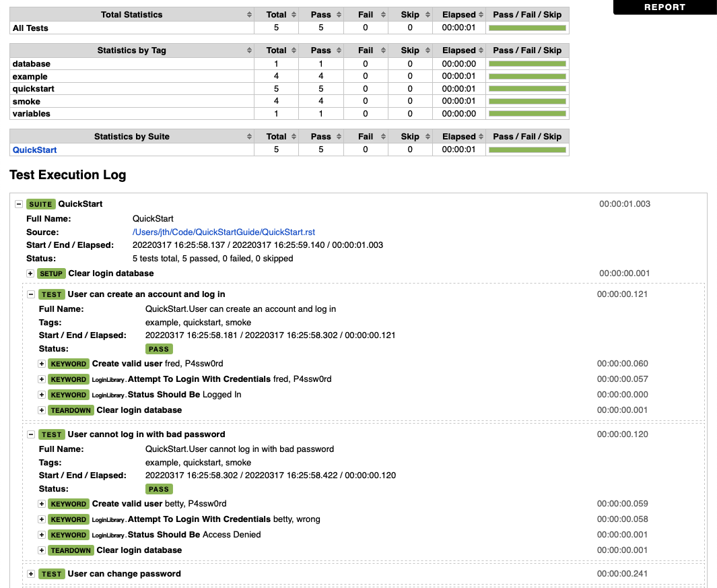
Task: Sort Statistics by Suite by Fail column arrows
Action: [383, 136]
